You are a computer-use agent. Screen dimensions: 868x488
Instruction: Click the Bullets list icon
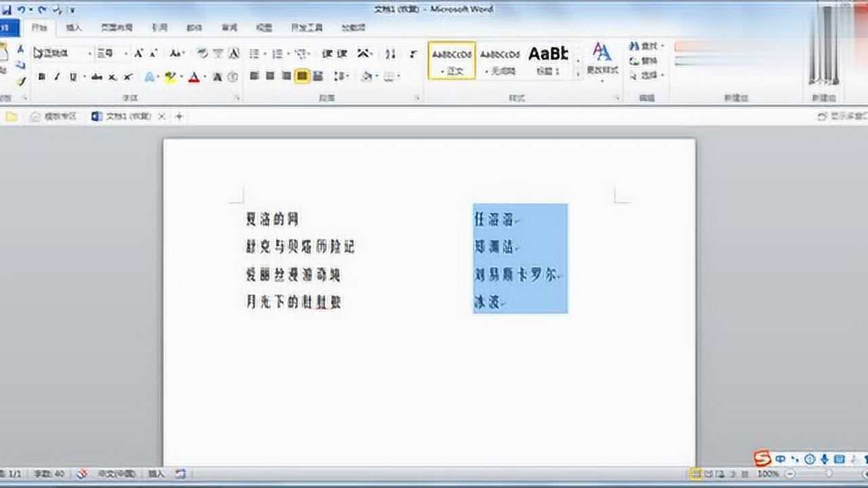pyautogui.click(x=254, y=53)
